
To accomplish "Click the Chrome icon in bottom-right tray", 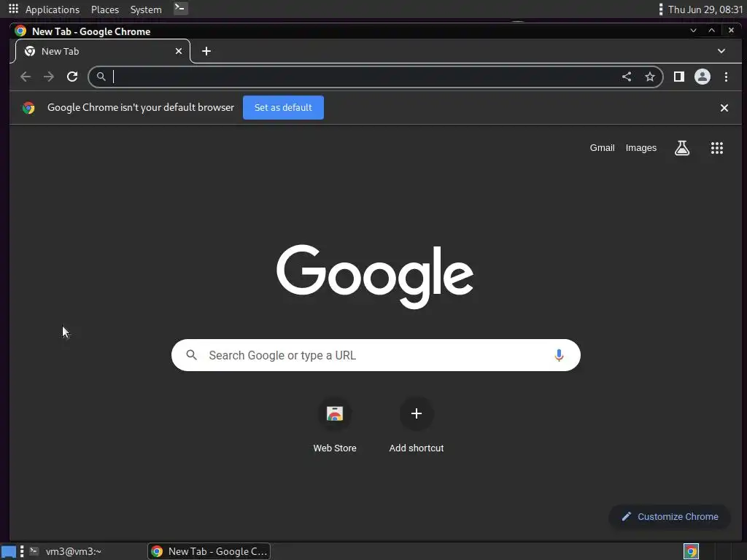I will [691, 551].
